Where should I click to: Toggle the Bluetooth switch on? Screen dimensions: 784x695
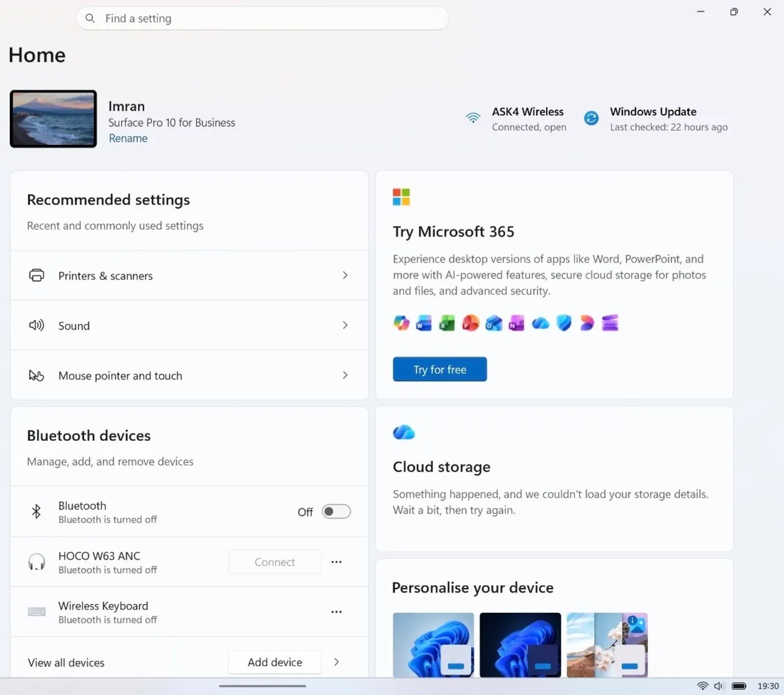[336, 511]
